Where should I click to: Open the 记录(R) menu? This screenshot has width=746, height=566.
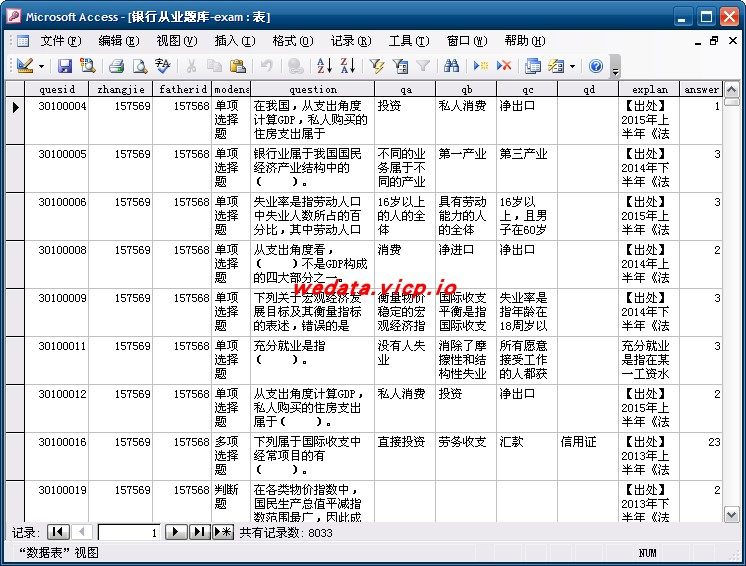(351, 41)
